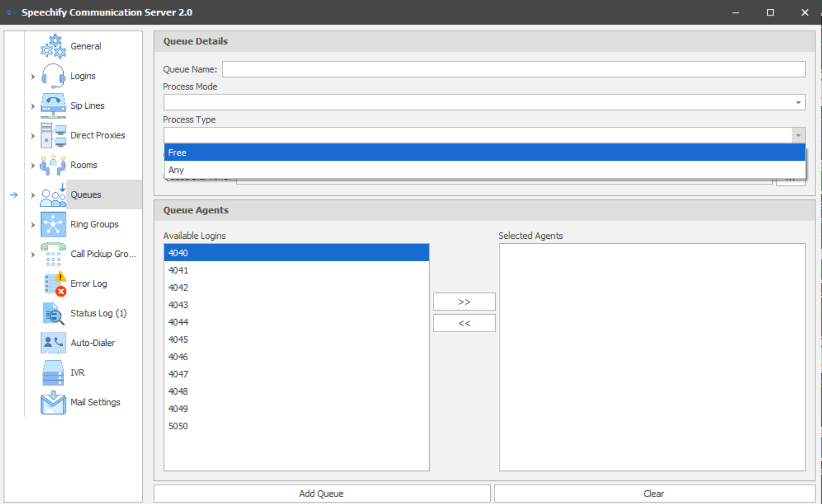The image size is (822, 504).
Task: Click the browse ellipsis button
Action: click(791, 181)
